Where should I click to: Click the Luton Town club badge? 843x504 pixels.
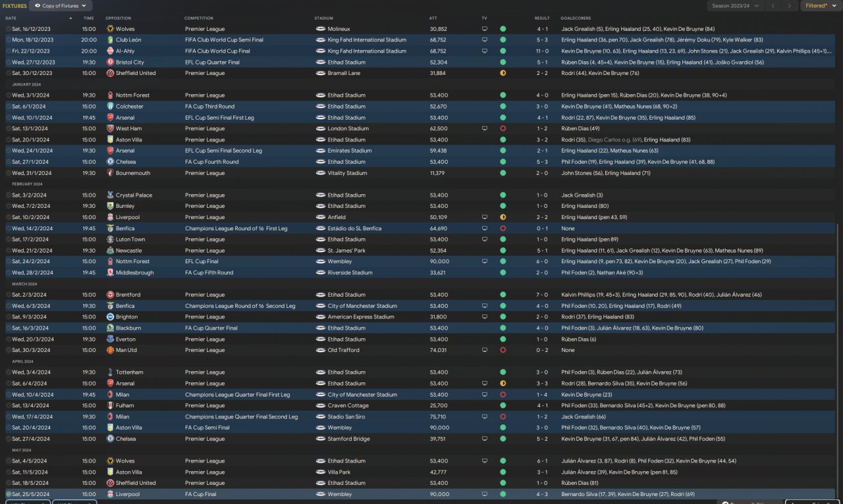110,239
